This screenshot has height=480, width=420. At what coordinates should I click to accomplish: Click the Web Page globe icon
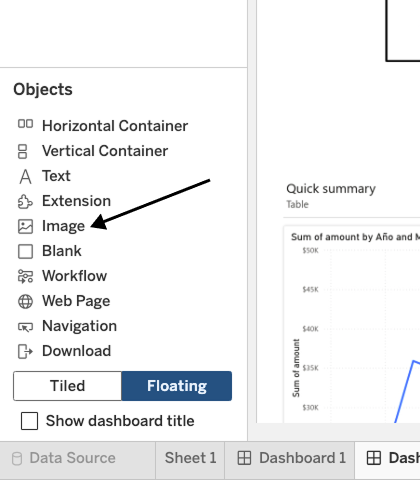[25, 302]
